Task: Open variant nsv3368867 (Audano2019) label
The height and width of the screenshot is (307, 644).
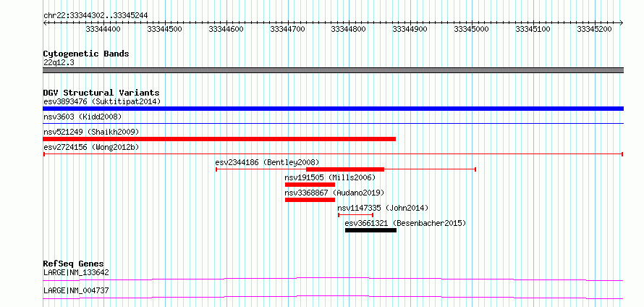Action: click(x=334, y=193)
